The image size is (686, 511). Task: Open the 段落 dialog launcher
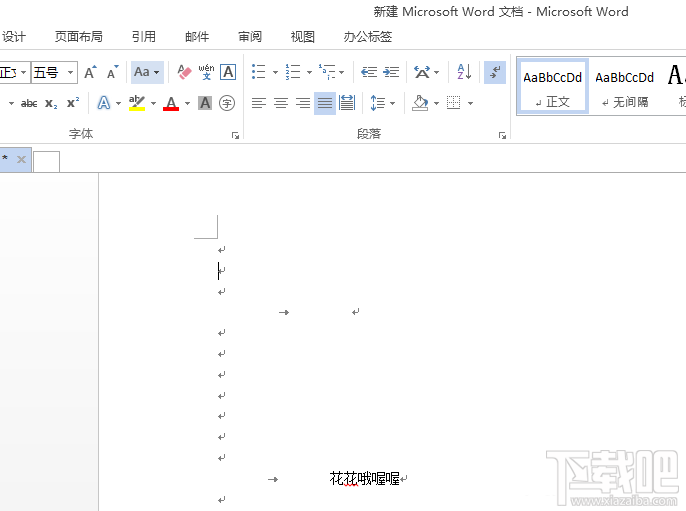coord(502,136)
